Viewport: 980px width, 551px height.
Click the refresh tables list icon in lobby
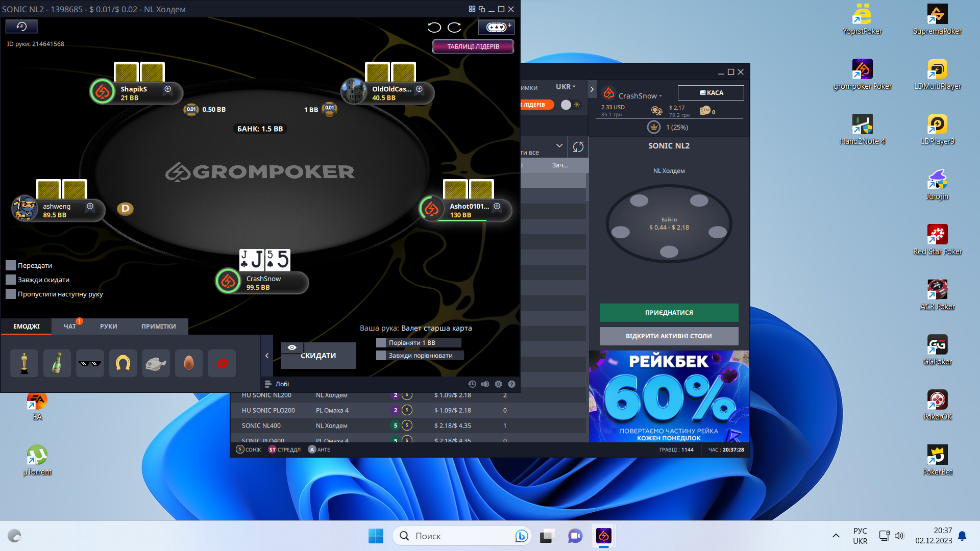578,147
